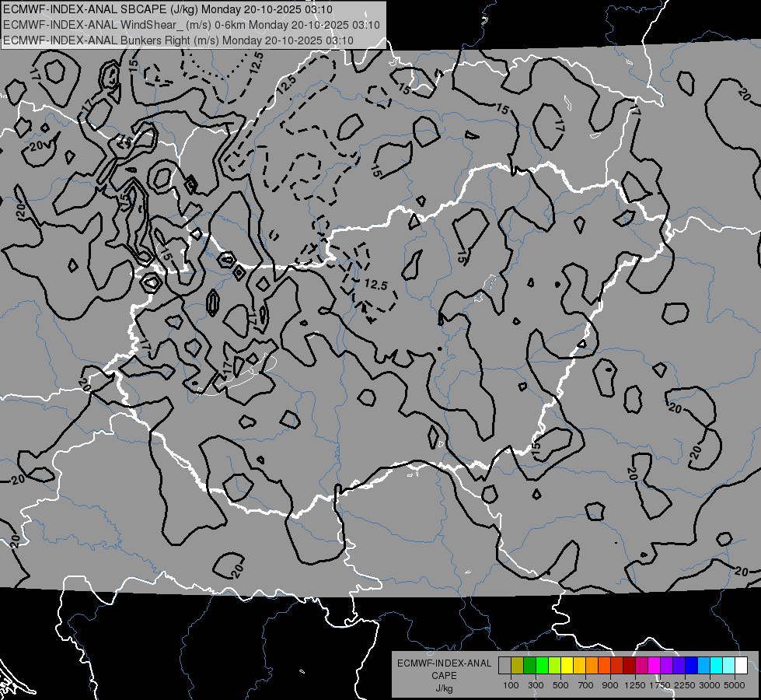This screenshot has height=700, width=761.
Task: Pick the white swatch at legend end
Action: point(741,666)
